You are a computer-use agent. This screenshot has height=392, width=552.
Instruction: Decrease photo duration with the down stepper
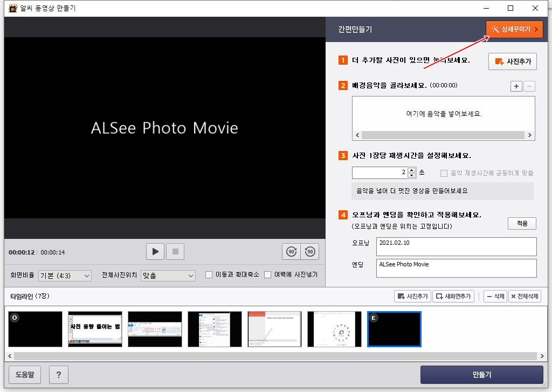(411, 175)
